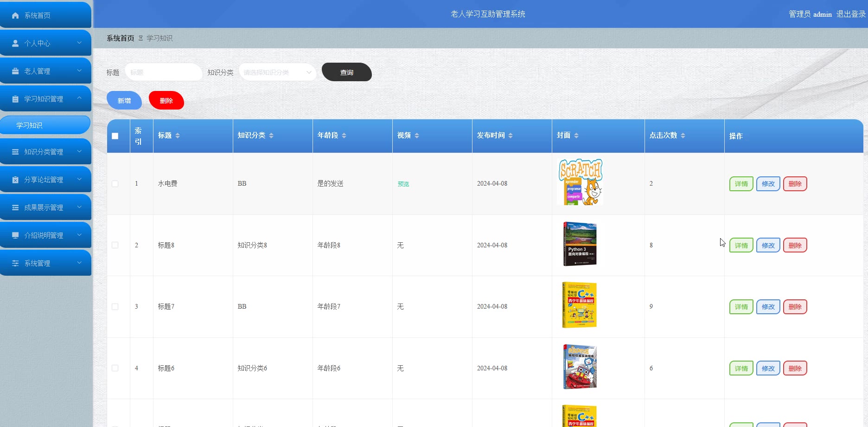Click 修改 for the 标题6 row
Viewport: 868px width, 427px height.
768,368
